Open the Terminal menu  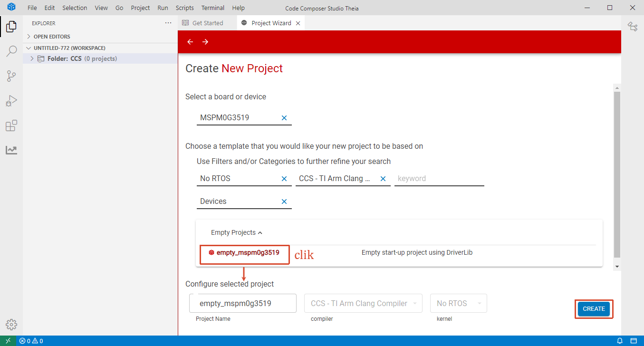click(213, 8)
